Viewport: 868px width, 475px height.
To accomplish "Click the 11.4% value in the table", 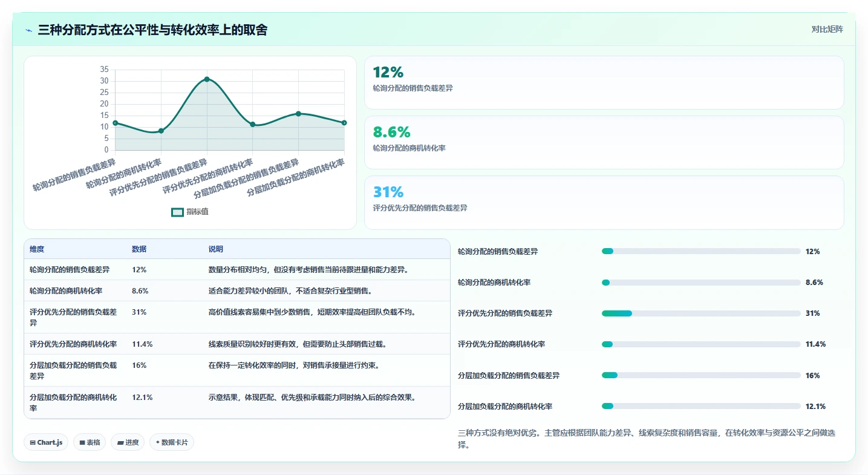I will 142,344.
